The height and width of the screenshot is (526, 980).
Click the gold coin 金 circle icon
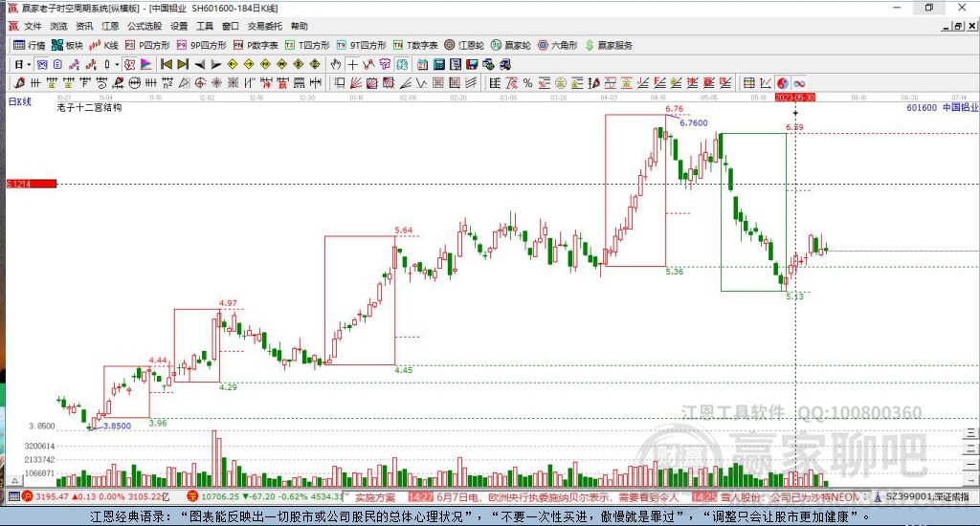(561, 83)
